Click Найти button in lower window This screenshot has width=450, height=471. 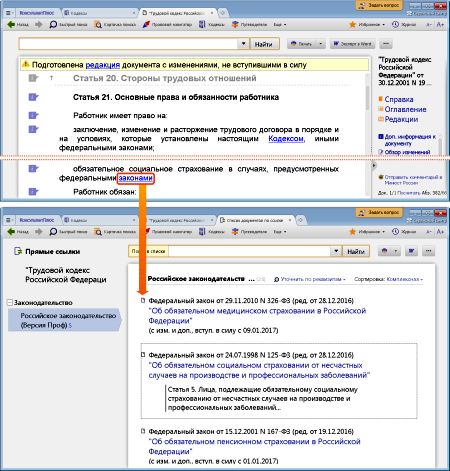pos(356,251)
